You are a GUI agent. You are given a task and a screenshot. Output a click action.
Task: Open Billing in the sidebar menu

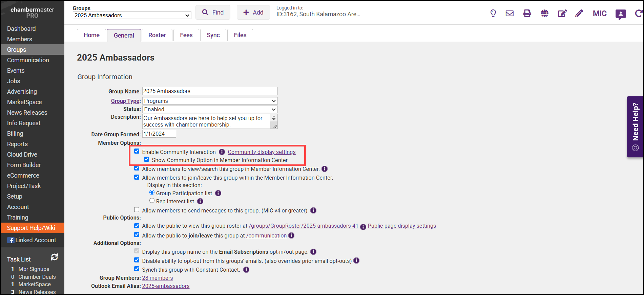[15, 134]
